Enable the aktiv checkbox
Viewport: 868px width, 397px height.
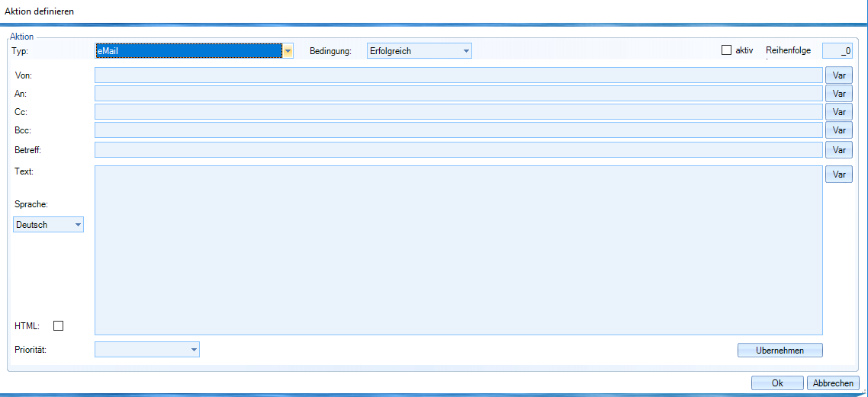tap(726, 50)
